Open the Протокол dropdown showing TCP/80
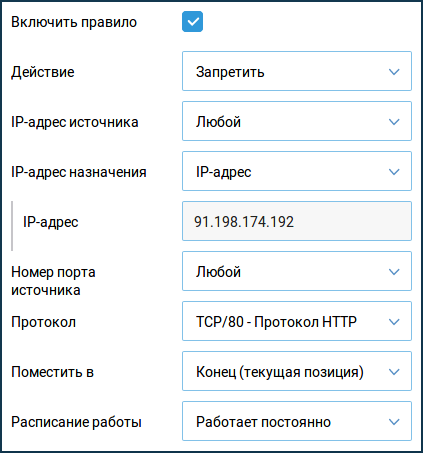 click(x=297, y=321)
